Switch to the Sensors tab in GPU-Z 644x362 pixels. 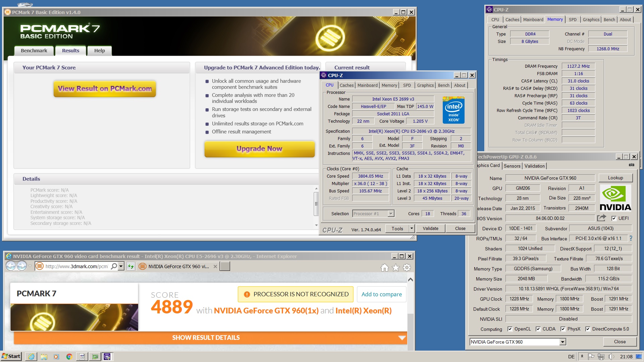pos(512,166)
